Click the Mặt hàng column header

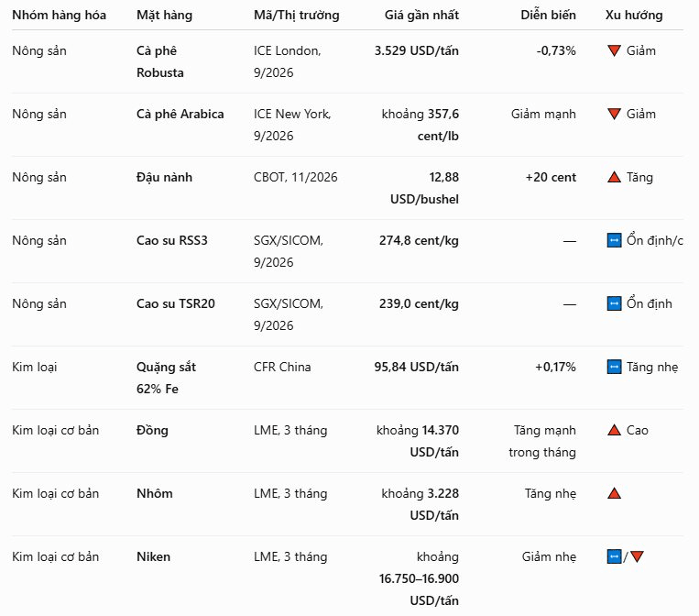point(164,16)
